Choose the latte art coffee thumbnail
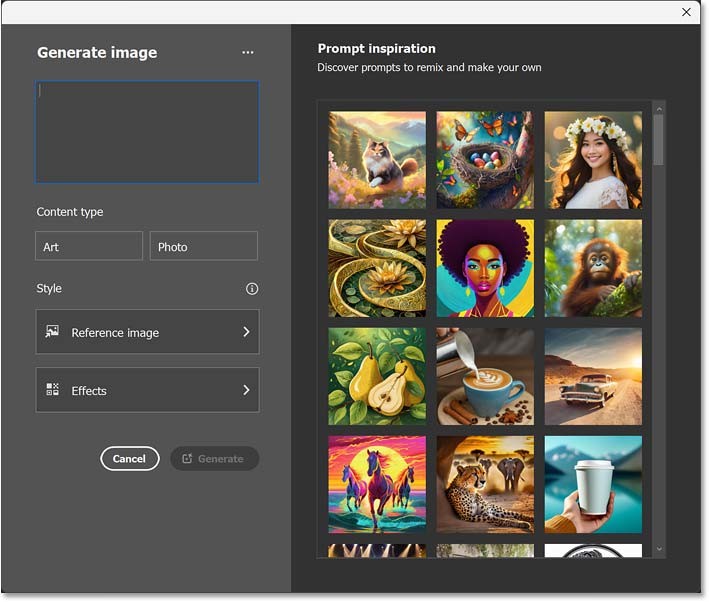This screenshot has width=709, height=602. point(485,376)
